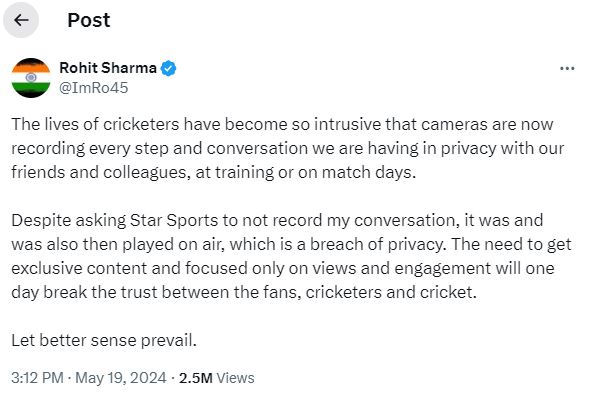589x400 pixels.
Task: Click the first paragraph about intrusive cameras
Action: coord(288,148)
